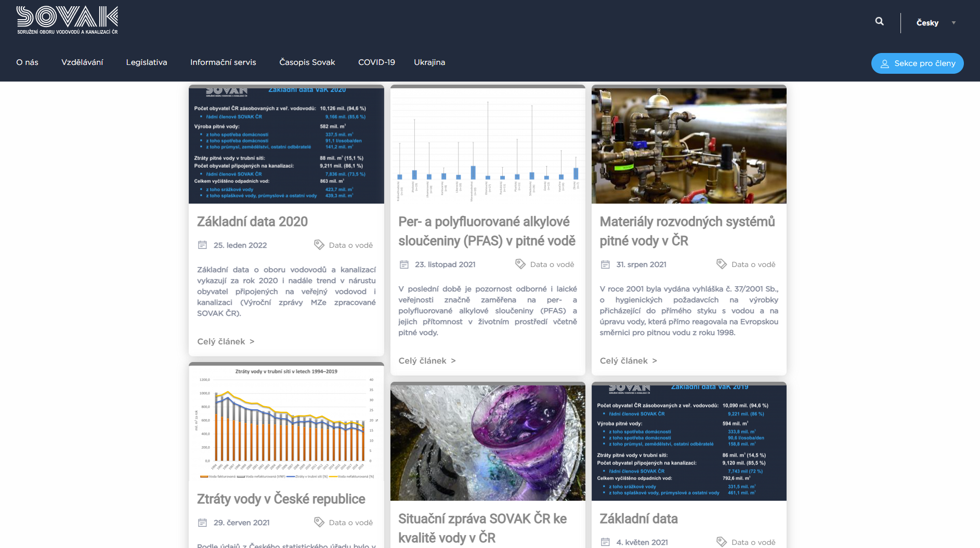
Task: Click Celý článek under Základní data 2020
Action: 226,342
